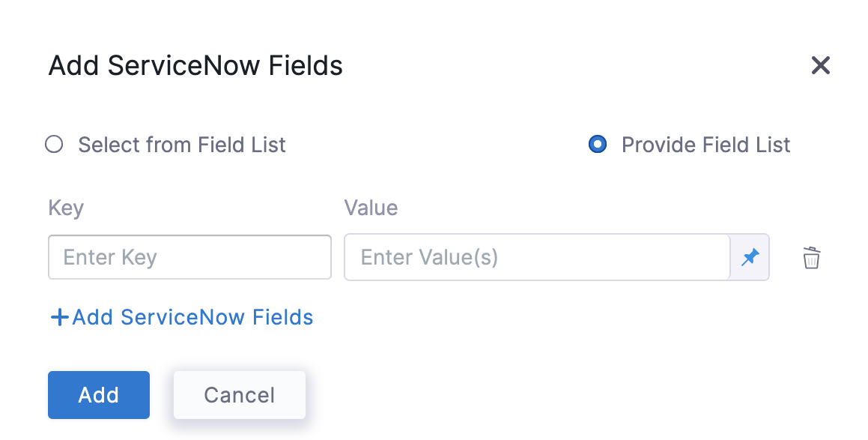This screenshot has height=440, width=868.
Task: Click the 'Select from Field List' label text
Action: coord(182,145)
